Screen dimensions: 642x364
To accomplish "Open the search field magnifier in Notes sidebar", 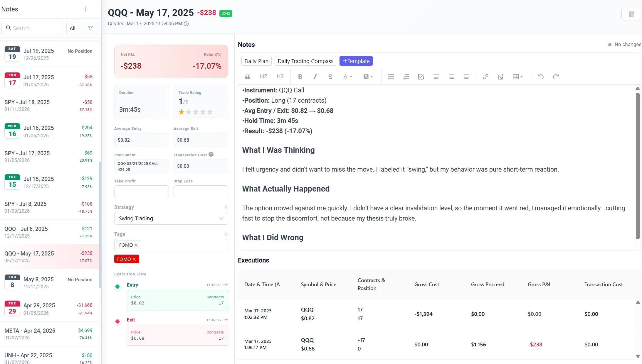I will point(9,28).
